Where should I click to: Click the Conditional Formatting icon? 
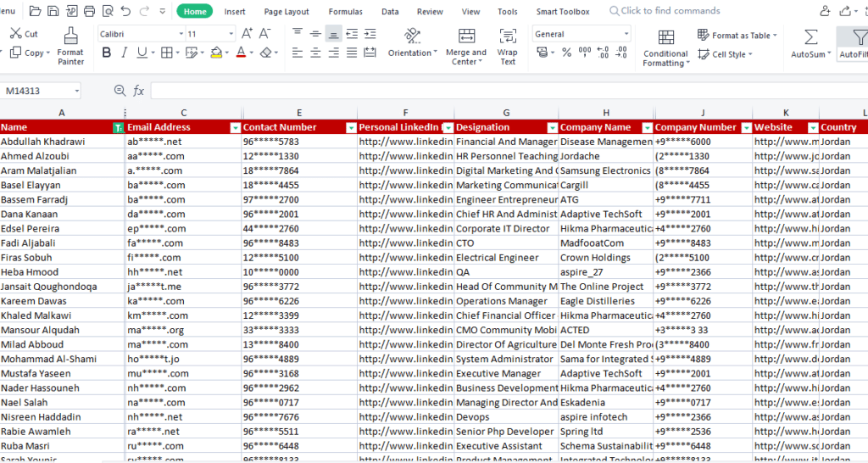point(666,37)
